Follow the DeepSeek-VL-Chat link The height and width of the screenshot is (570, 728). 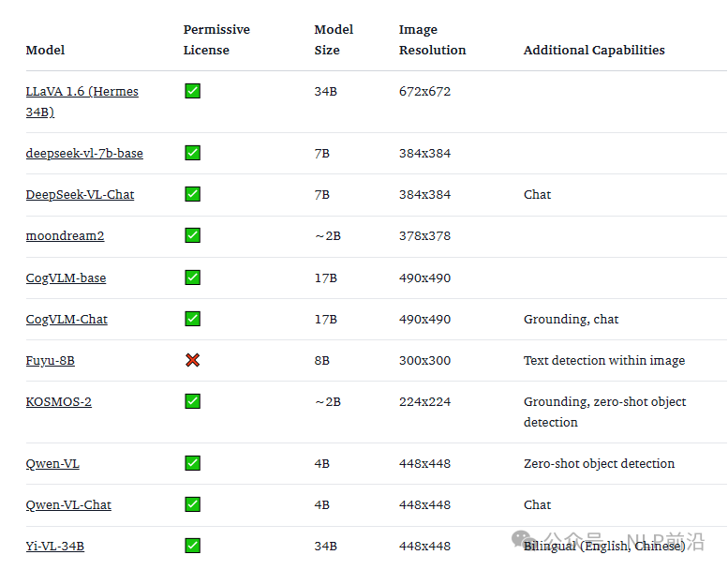(80, 194)
